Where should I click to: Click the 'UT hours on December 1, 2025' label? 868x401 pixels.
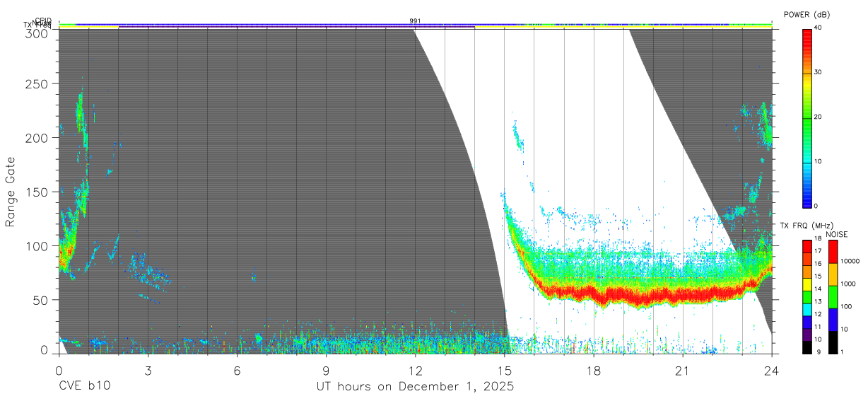tap(415, 387)
